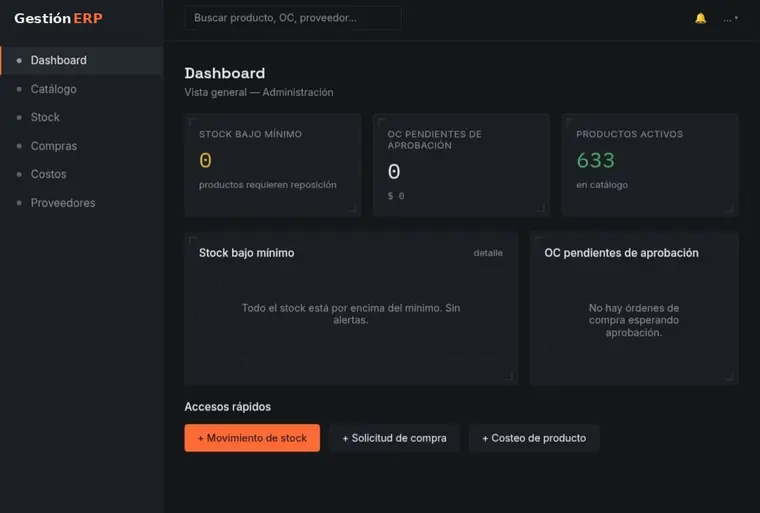The image size is (760, 513).
Task: Click the 'Accesos rápidos' heading
Action: pos(228,407)
